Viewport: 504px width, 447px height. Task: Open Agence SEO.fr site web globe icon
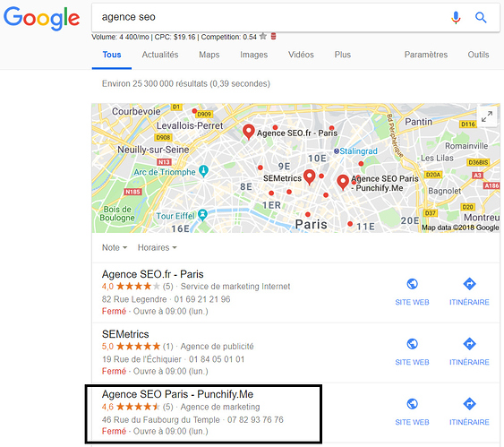point(412,284)
